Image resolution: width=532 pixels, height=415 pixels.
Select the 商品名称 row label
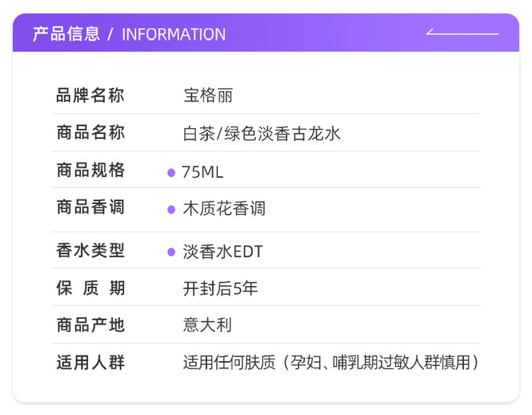90,133
